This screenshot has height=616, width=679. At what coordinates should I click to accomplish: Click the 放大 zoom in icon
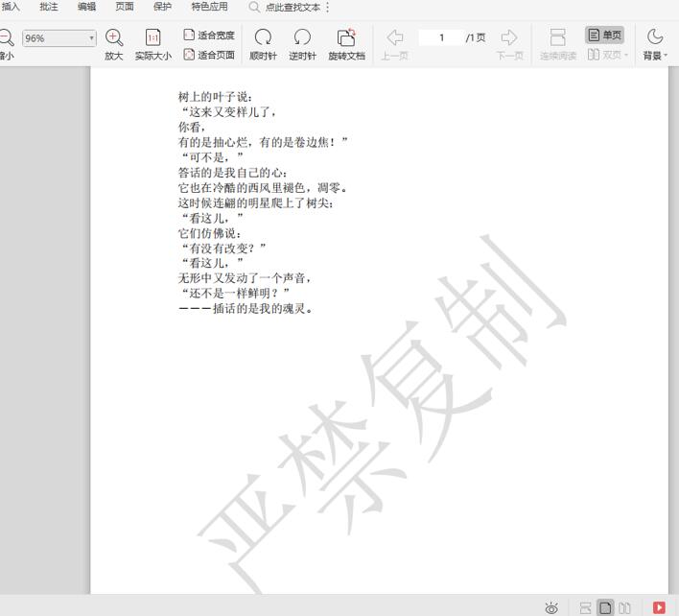click(114, 37)
